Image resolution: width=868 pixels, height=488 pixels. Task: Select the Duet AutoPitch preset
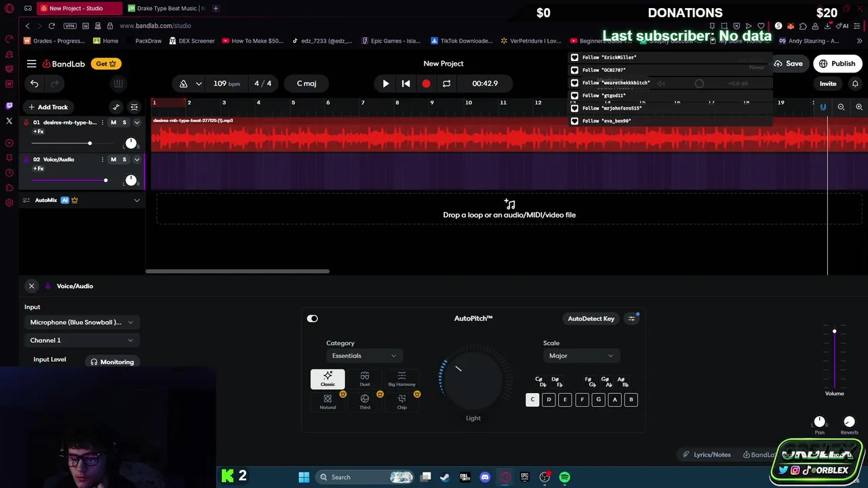365,379
